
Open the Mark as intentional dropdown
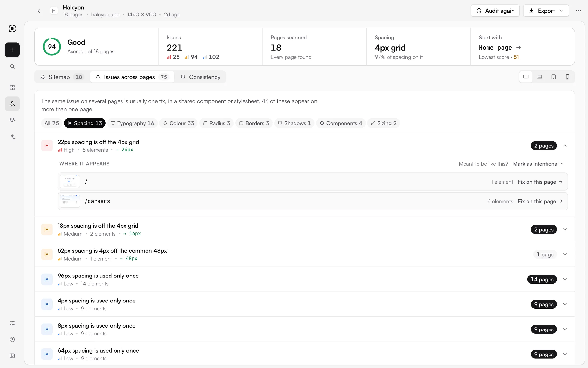click(x=539, y=164)
